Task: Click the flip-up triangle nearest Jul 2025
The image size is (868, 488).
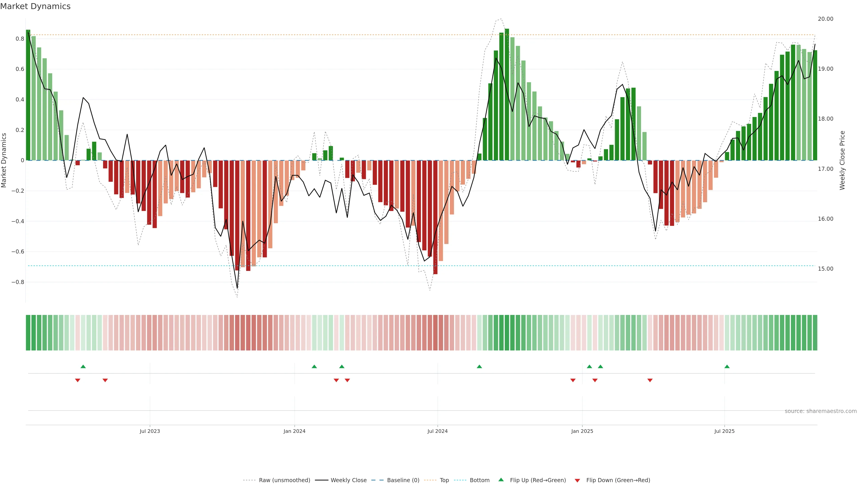Action: (x=727, y=366)
